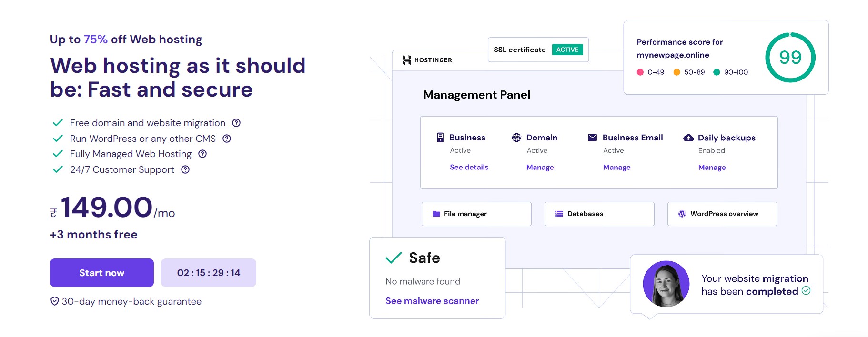Click the File manager folder icon

click(436, 214)
